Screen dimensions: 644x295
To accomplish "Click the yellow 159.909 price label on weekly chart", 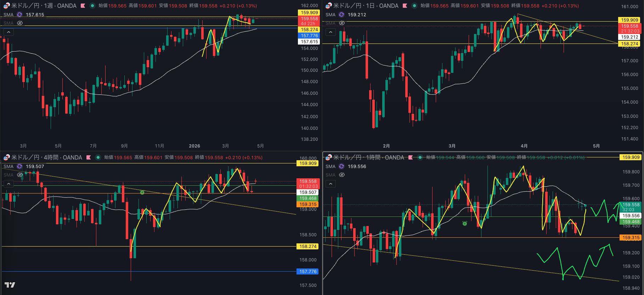I will 309,13.
